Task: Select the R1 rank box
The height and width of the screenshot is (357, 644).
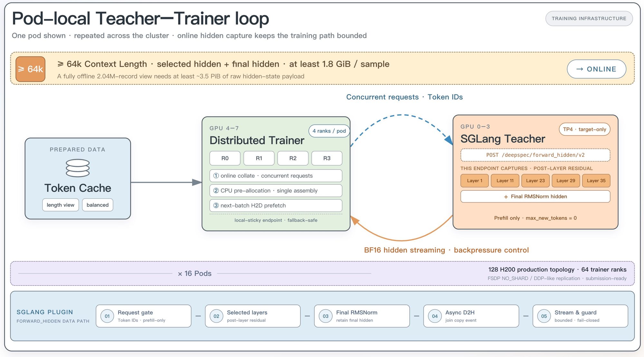Action: (259, 158)
